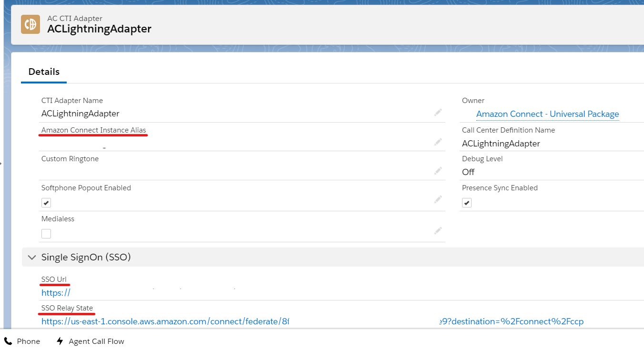The height and width of the screenshot is (352, 644).
Task: Toggle the Presence Sync Enabled checkbox
Action: pos(467,203)
